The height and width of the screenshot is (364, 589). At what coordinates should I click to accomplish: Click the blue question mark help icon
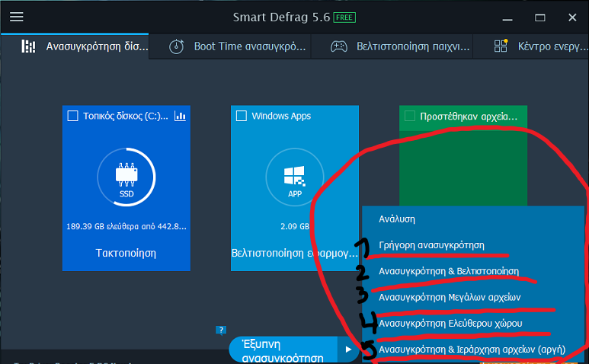[x=221, y=330]
